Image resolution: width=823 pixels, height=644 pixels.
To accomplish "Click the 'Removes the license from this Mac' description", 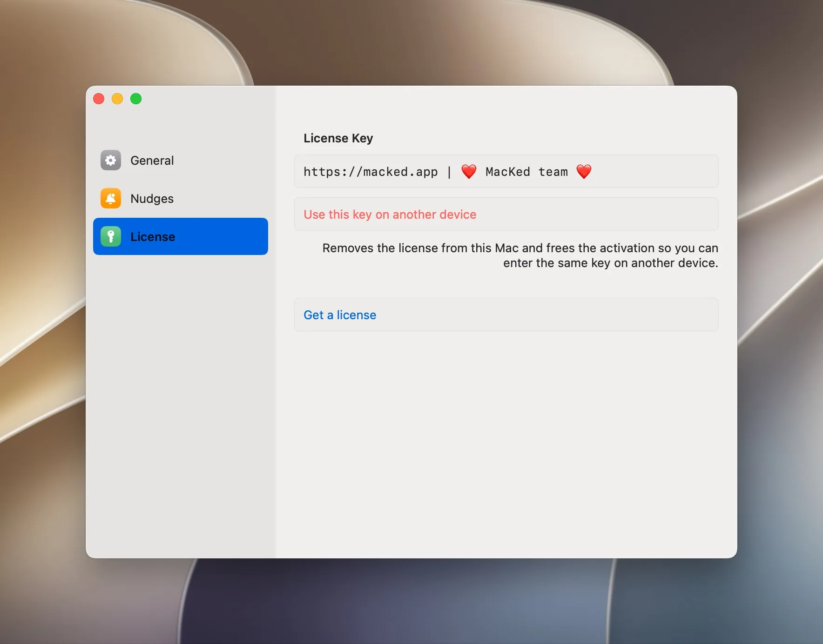I will [520, 255].
